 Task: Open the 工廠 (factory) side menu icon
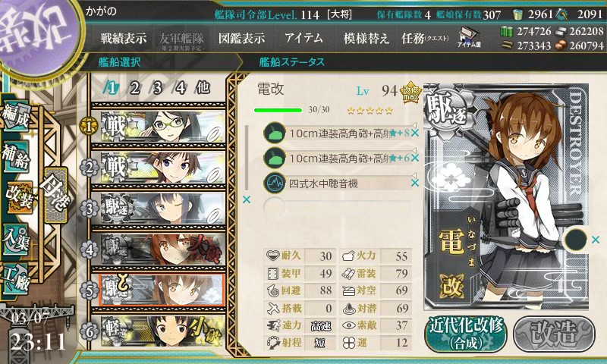(16, 278)
